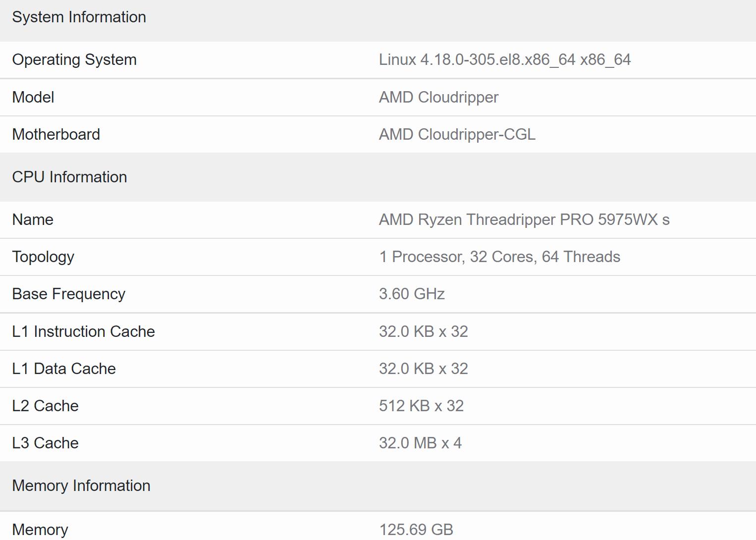Image resolution: width=756 pixels, height=540 pixels.
Task: Click the 32.0 MB x 4 L3 value
Action: [x=421, y=443]
